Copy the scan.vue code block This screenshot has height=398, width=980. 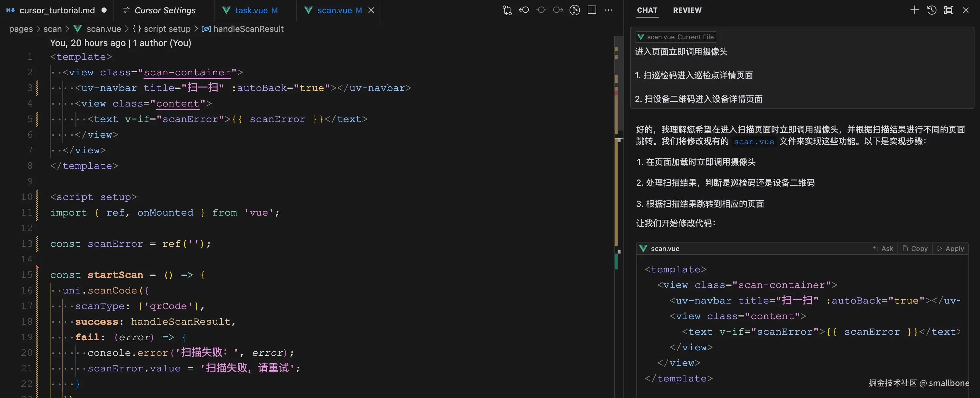[x=915, y=248]
